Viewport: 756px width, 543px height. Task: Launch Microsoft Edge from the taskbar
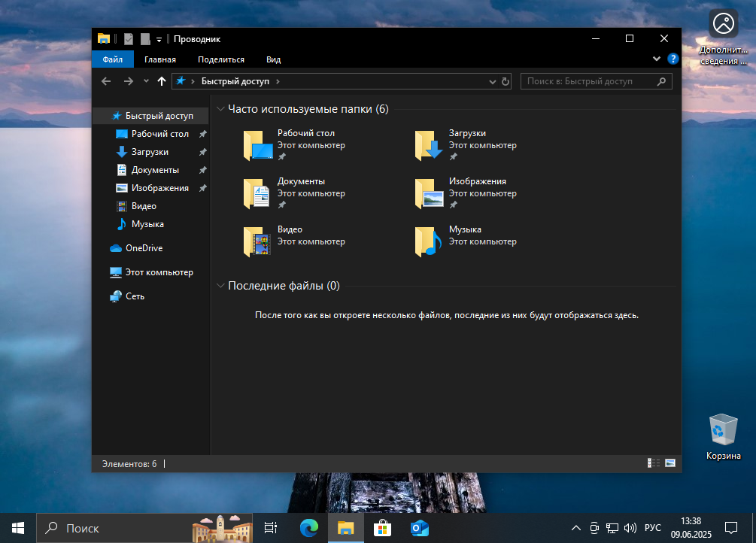coord(308,527)
